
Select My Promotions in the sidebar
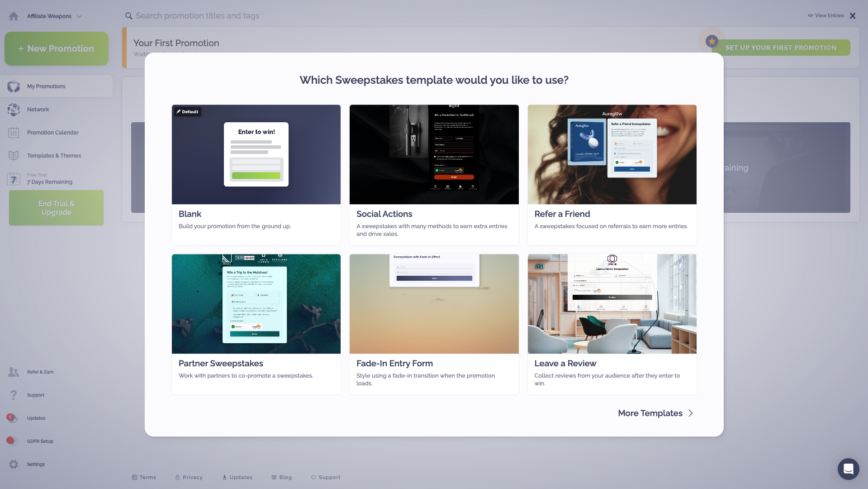click(46, 86)
